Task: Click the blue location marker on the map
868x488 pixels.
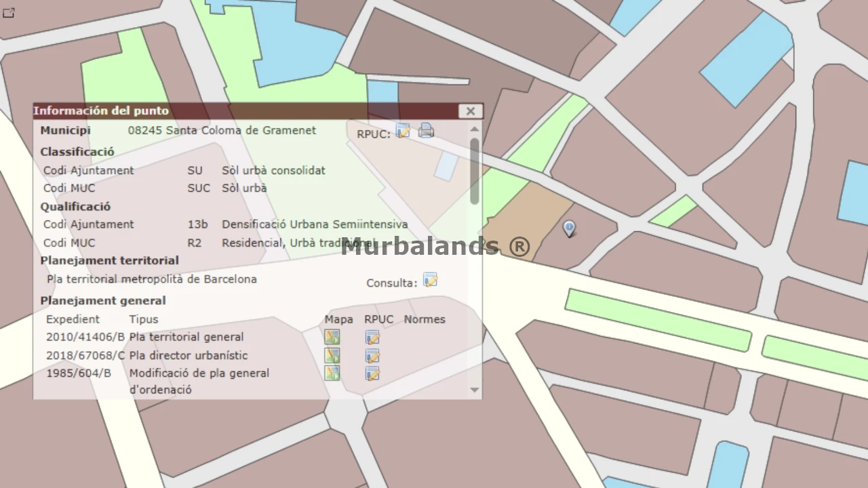Action: [x=569, y=228]
